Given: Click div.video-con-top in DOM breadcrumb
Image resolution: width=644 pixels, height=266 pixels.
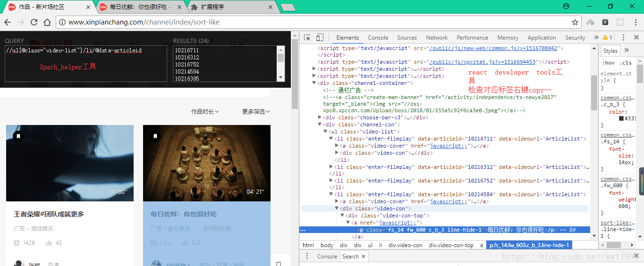Looking at the screenshot, I should click(x=451, y=245).
